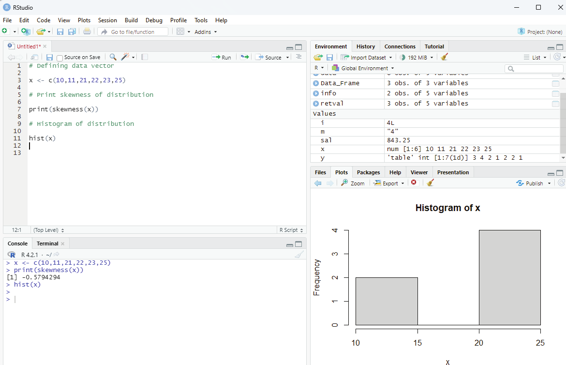Image resolution: width=566 pixels, height=365 pixels.
Task: Click the tall histogram bar between 20 and 25
Action: pos(510,278)
